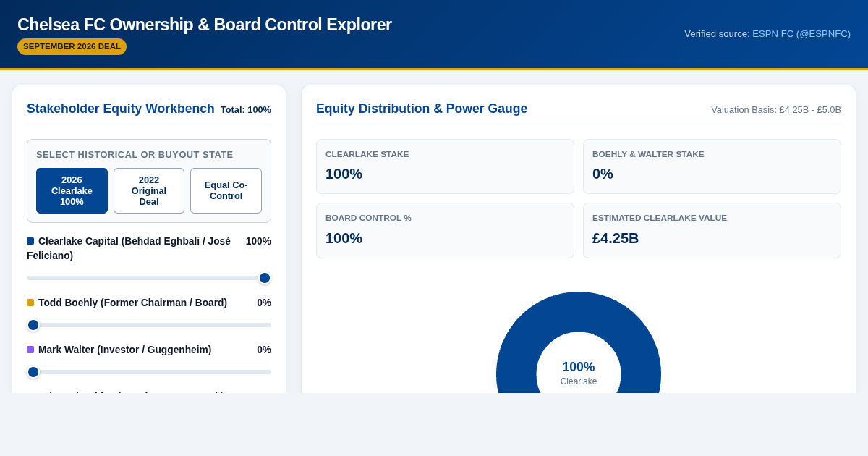Click the Clearlake Capital 100% value
Image resolution: width=868 pixels, height=456 pixels.
pyautogui.click(x=258, y=241)
